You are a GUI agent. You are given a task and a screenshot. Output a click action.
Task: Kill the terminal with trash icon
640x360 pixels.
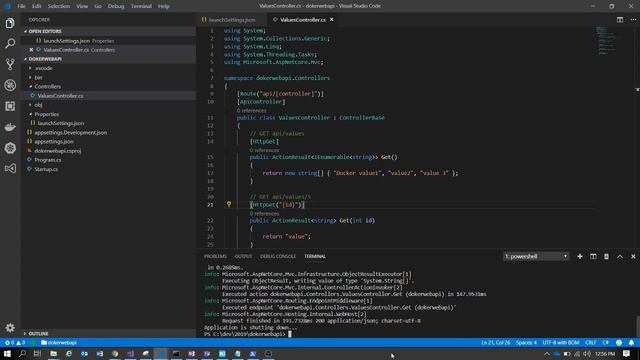[606, 256]
